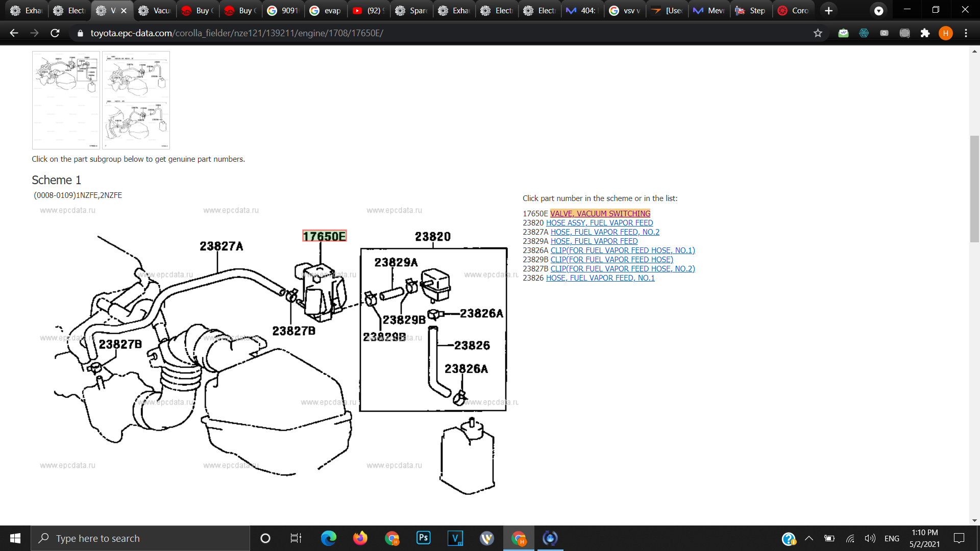The width and height of the screenshot is (980, 551).
Task: Open the Wi-Fi network panel
Action: coord(850,538)
